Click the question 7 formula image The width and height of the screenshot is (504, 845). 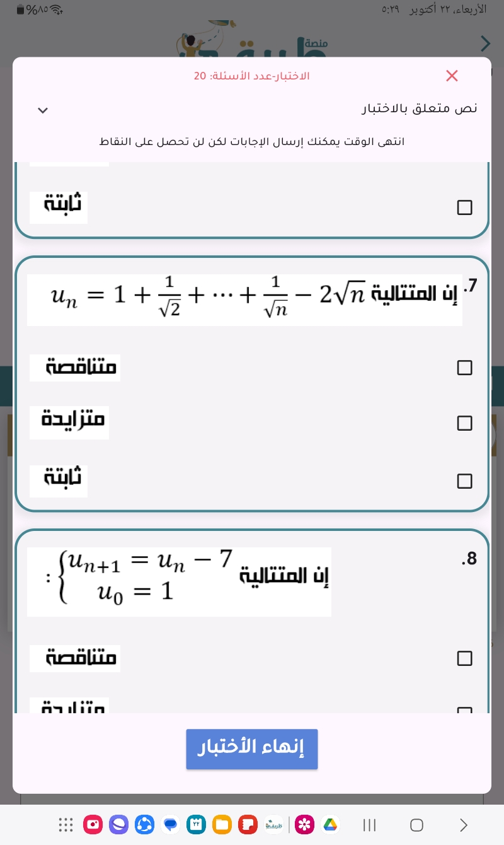click(244, 299)
